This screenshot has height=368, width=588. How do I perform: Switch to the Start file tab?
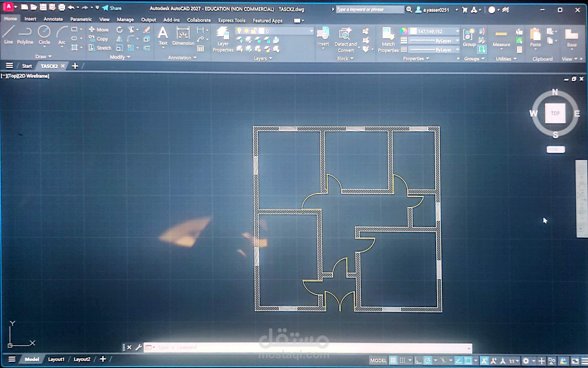tap(27, 66)
